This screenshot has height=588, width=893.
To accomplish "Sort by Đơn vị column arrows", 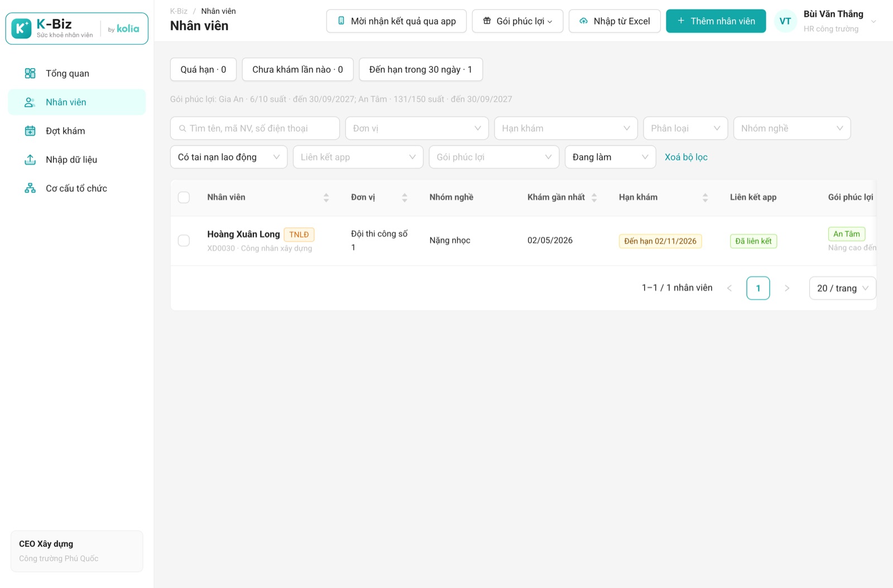I will 405,197.
